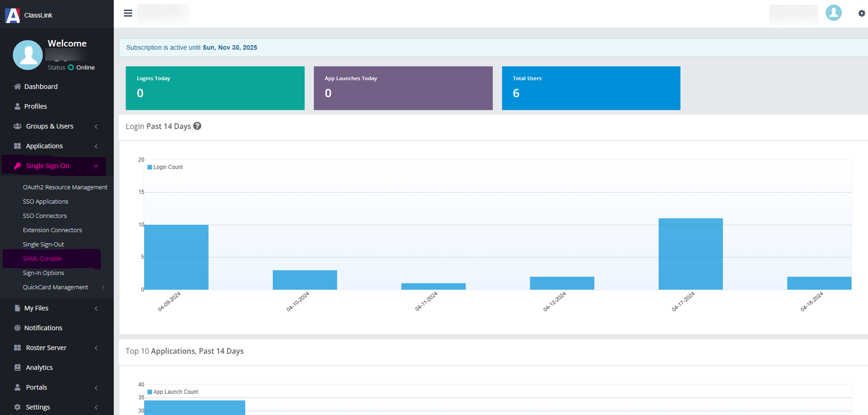Click the Single Sign-On key icon
Screen dimensions: 868x415
pyautogui.click(x=17, y=166)
